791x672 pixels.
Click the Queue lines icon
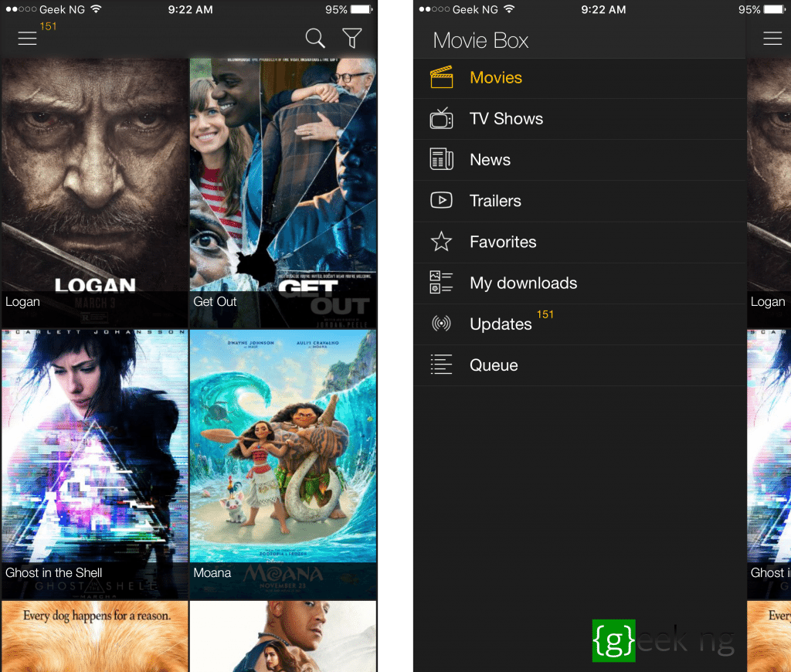[x=441, y=365]
